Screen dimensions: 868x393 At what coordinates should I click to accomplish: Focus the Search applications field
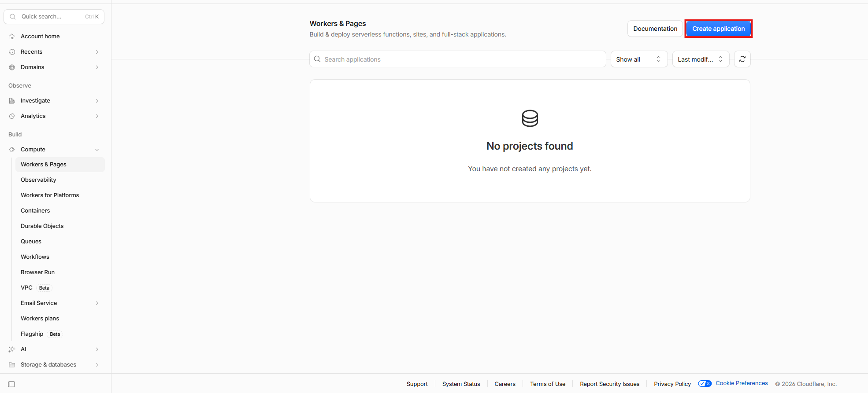tap(458, 59)
